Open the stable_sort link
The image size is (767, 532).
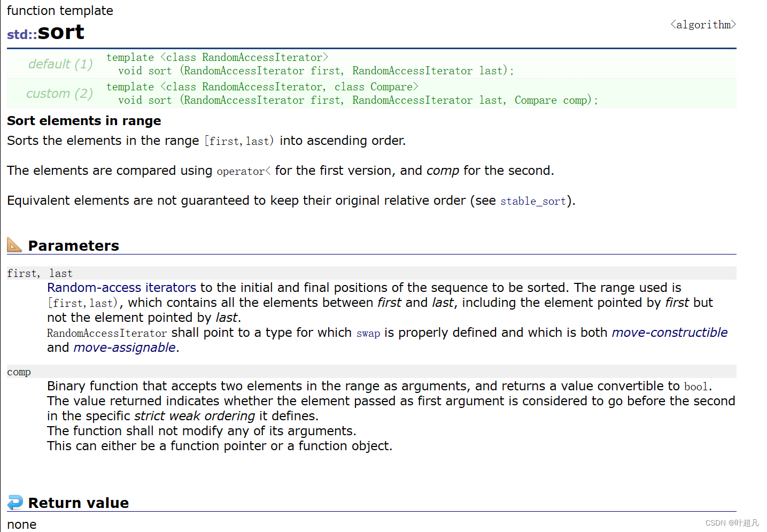pos(533,201)
